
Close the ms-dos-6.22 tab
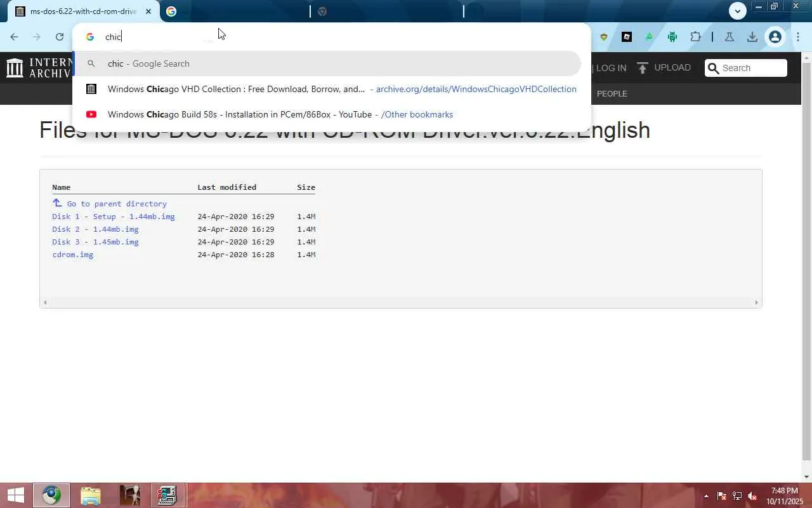click(x=148, y=11)
